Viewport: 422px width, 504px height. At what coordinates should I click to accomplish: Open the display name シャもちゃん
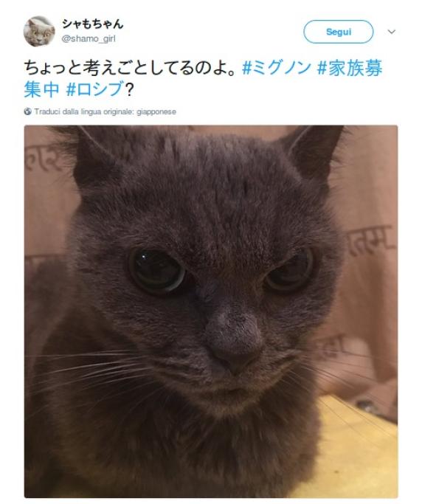point(93,24)
